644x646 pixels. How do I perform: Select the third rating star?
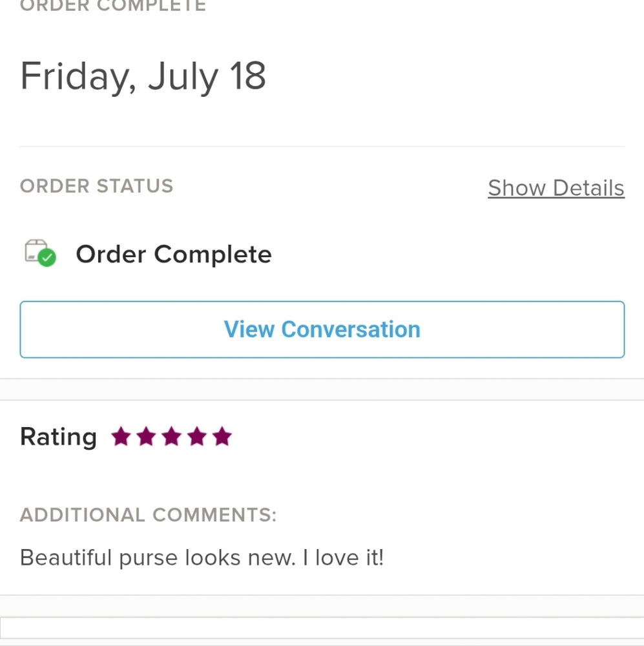coord(171,436)
